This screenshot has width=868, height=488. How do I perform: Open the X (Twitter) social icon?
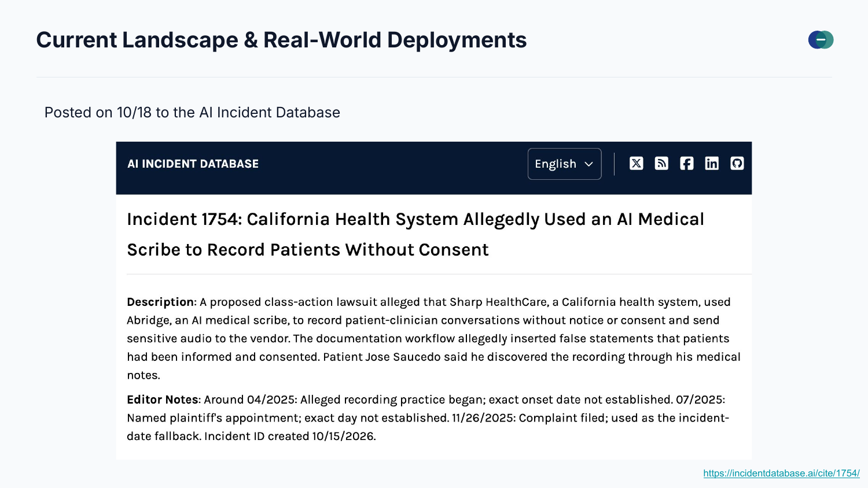(x=637, y=164)
